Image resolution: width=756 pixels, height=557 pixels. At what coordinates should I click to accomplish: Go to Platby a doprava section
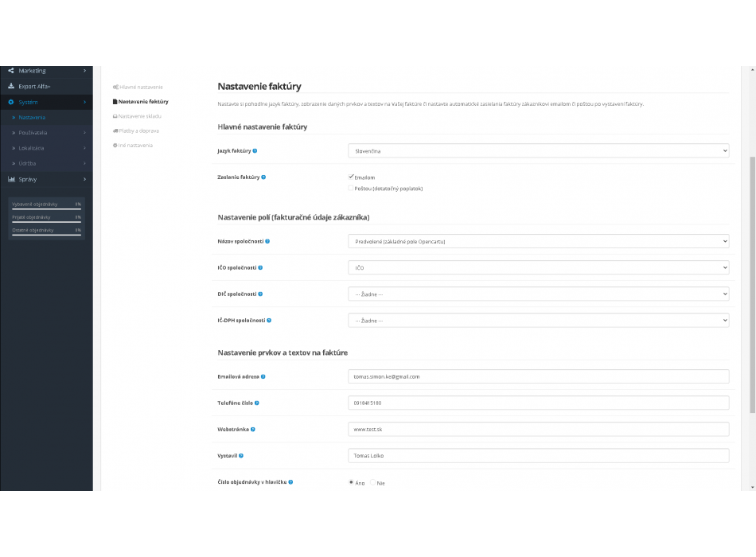pyautogui.click(x=136, y=130)
